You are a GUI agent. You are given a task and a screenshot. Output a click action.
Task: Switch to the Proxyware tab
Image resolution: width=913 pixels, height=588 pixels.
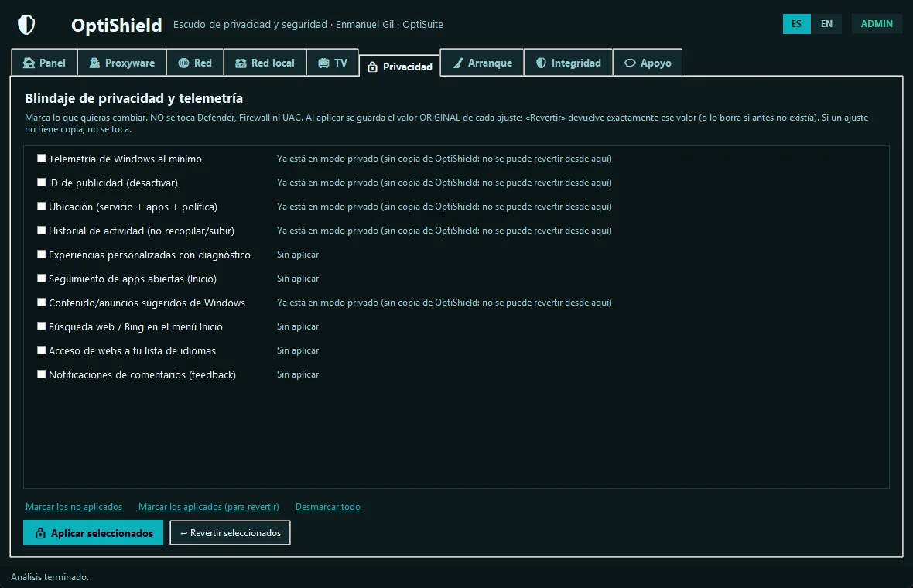click(121, 63)
